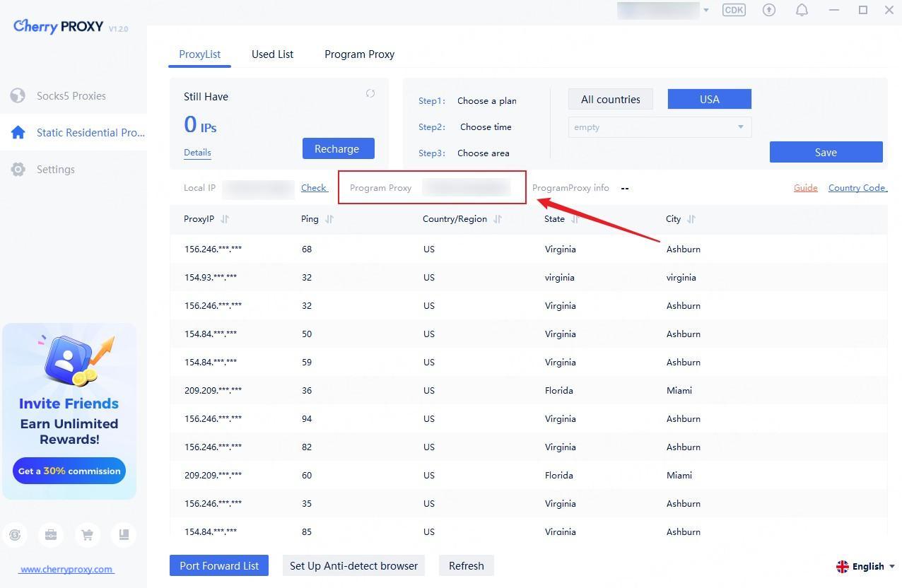Select the 209.209 Miami proxy row with ping 36
The width and height of the screenshot is (902, 588).
pyautogui.click(x=424, y=390)
